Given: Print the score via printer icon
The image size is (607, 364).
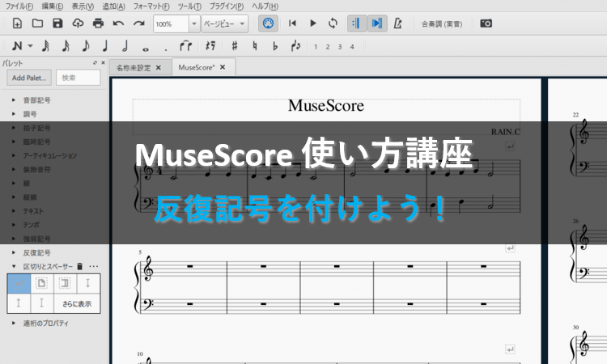Looking at the screenshot, I should 98,23.
